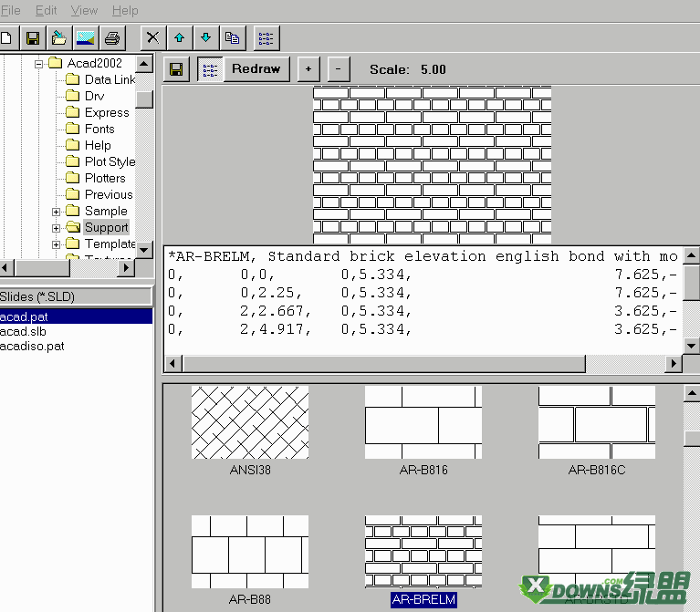The image size is (700, 612).
Task: Expand the Template folder node
Action: (x=56, y=244)
